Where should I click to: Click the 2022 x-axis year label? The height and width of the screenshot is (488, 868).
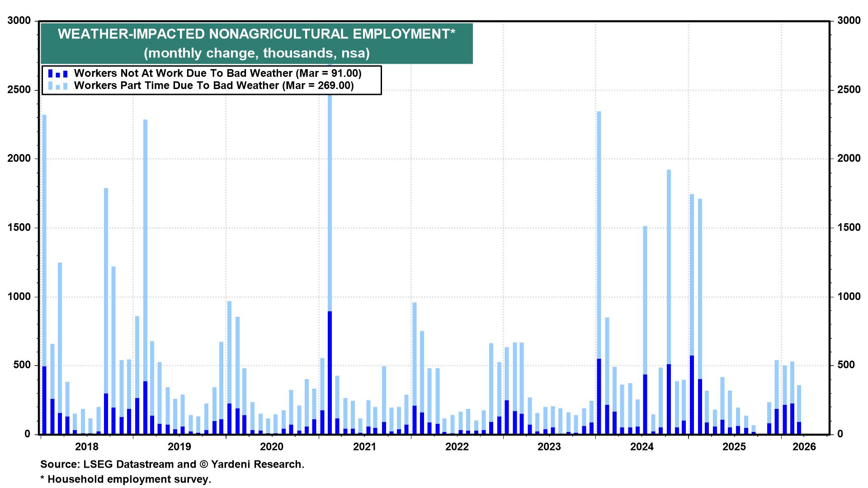pos(457,447)
